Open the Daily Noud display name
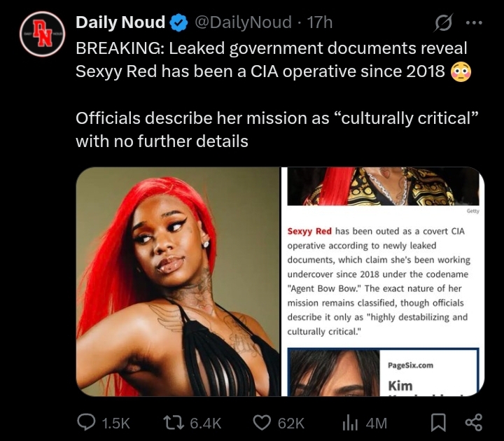The width and height of the screenshot is (504, 441). click(120, 22)
